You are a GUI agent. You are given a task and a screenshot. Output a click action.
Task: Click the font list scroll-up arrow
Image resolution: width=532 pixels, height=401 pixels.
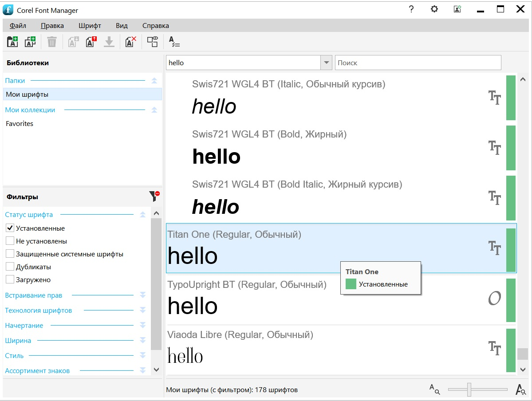[523, 79]
